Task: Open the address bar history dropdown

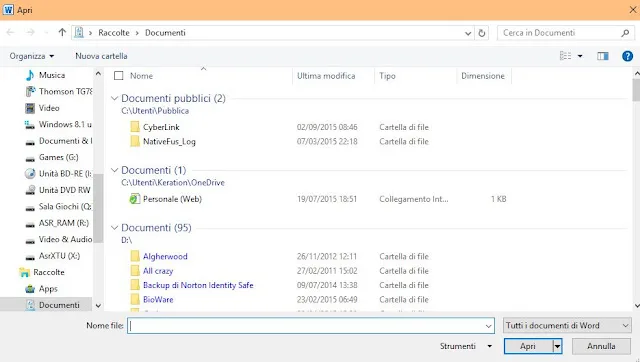Action: pos(468,33)
